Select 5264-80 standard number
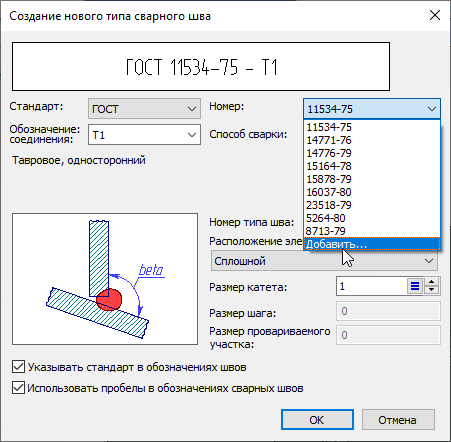451x442 pixels. pyautogui.click(x=372, y=218)
